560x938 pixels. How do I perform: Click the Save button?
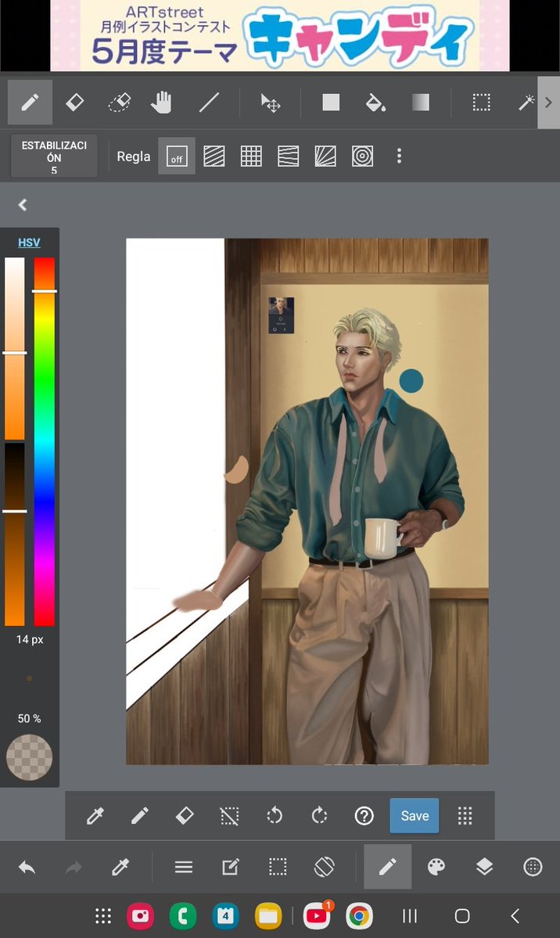[x=415, y=816]
